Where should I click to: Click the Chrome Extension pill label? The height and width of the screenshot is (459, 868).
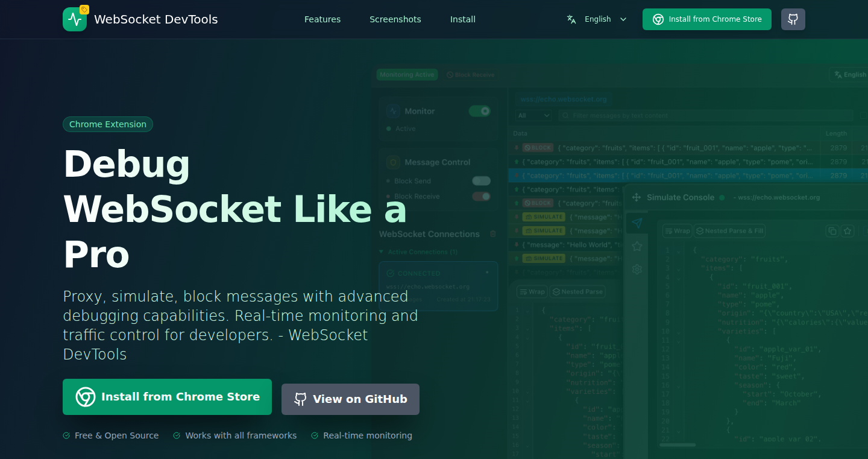(108, 124)
